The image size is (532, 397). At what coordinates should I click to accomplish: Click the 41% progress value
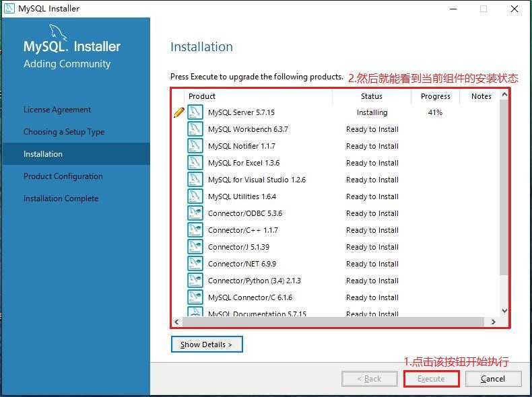pos(435,112)
